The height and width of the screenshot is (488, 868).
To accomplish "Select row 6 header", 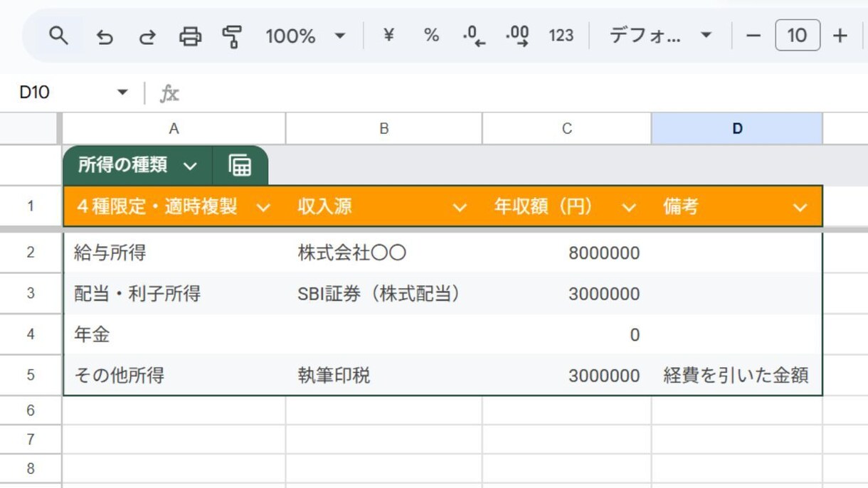I will pyautogui.click(x=31, y=410).
